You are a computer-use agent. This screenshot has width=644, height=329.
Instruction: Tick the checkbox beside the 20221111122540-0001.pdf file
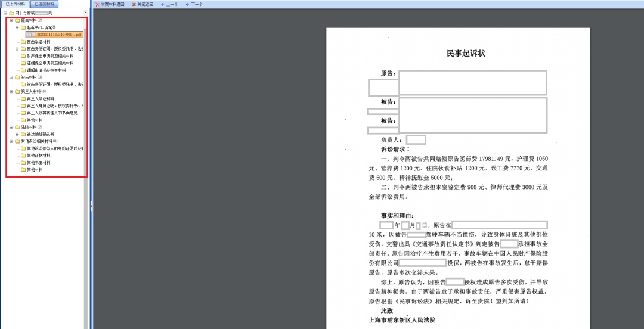[x=28, y=35]
